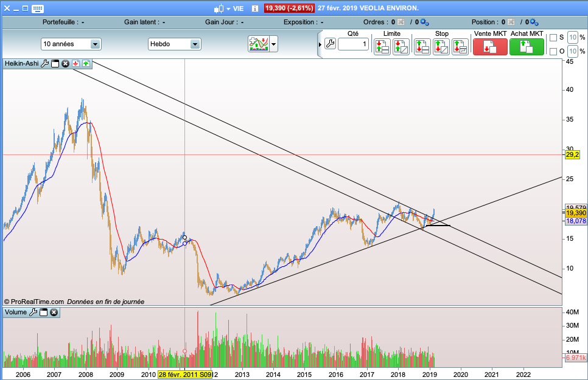This screenshot has height=380, width=588.
Task: Click the 19,390 (-2,61%) price badge
Action: click(289, 9)
